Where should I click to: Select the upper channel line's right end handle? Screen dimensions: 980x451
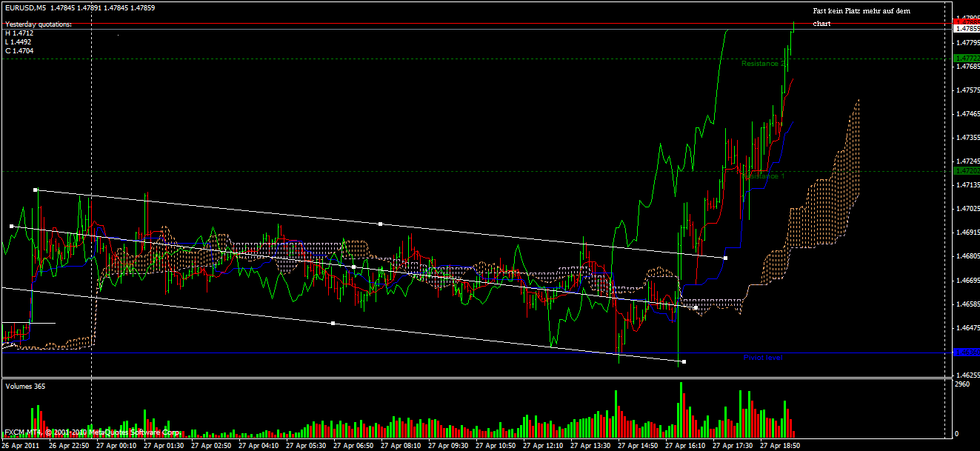[x=726, y=258]
